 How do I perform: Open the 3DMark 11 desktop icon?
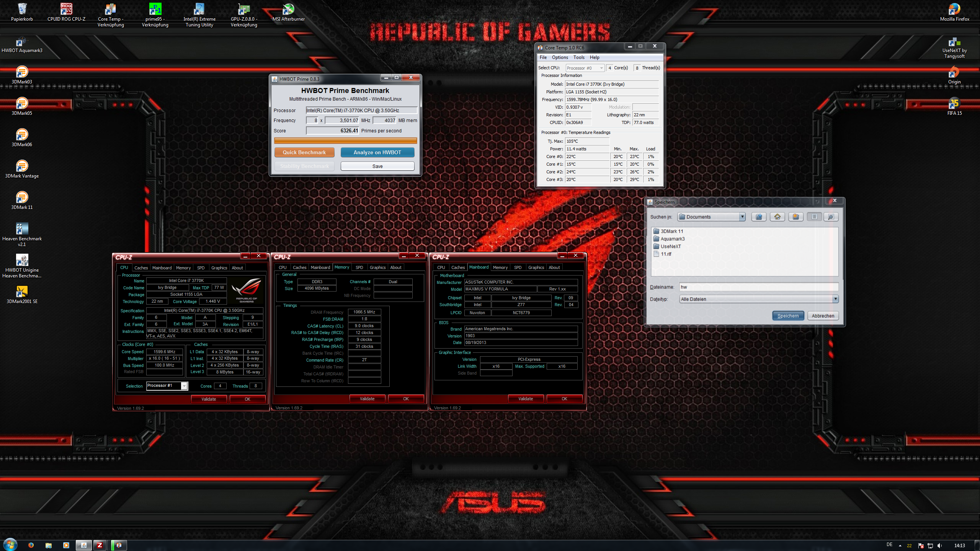pos(22,200)
